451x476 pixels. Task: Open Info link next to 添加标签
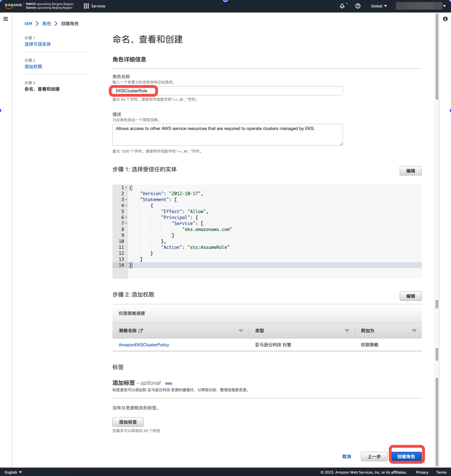[169, 383]
